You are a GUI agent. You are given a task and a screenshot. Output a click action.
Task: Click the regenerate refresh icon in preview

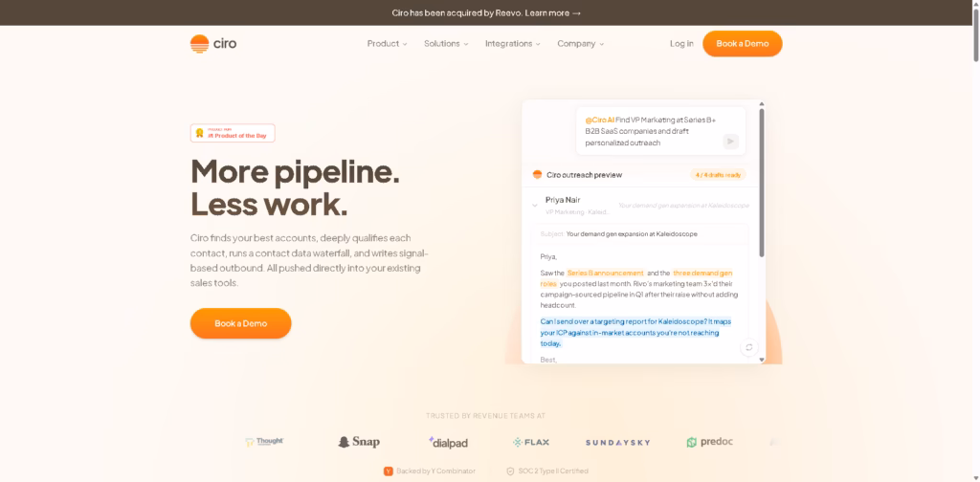[x=748, y=348]
